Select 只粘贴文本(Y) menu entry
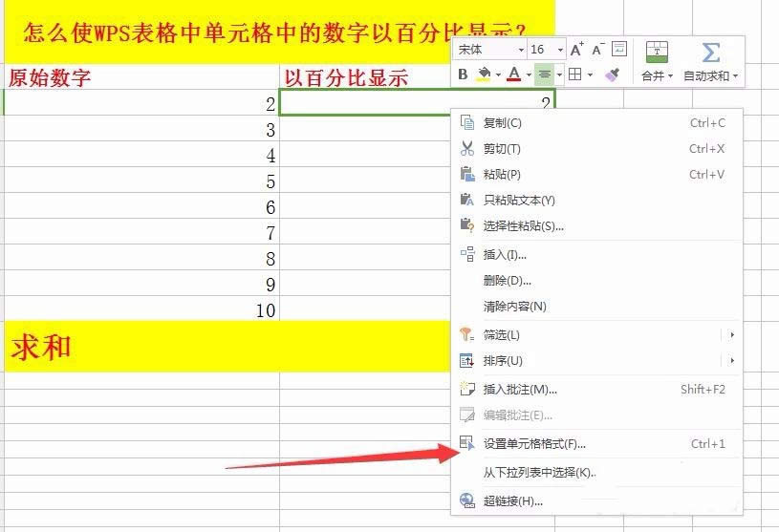 (596, 201)
